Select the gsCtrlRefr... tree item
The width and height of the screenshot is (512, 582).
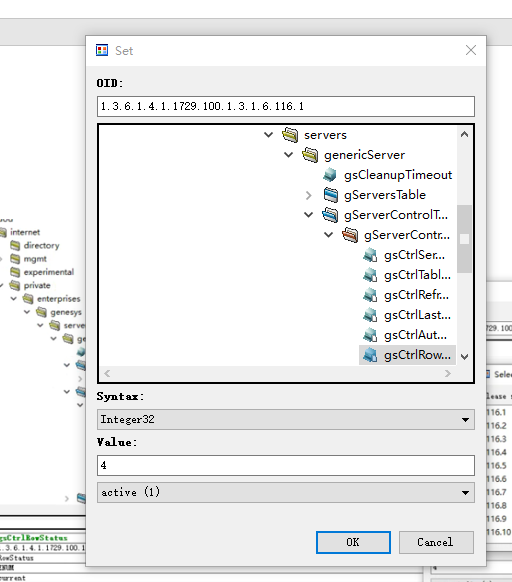click(x=417, y=295)
